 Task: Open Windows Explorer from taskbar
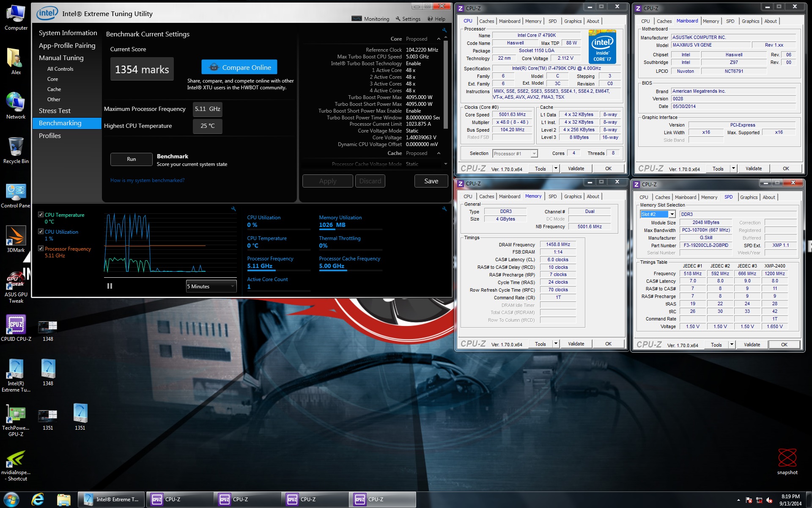click(x=63, y=500)
